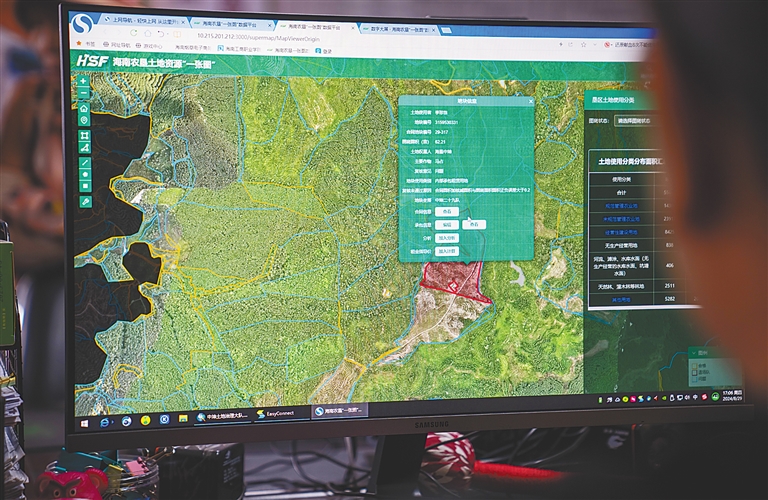Click the edit button in parcel popup
Viewport: 768px width, 500px height.
pos(448,225)
